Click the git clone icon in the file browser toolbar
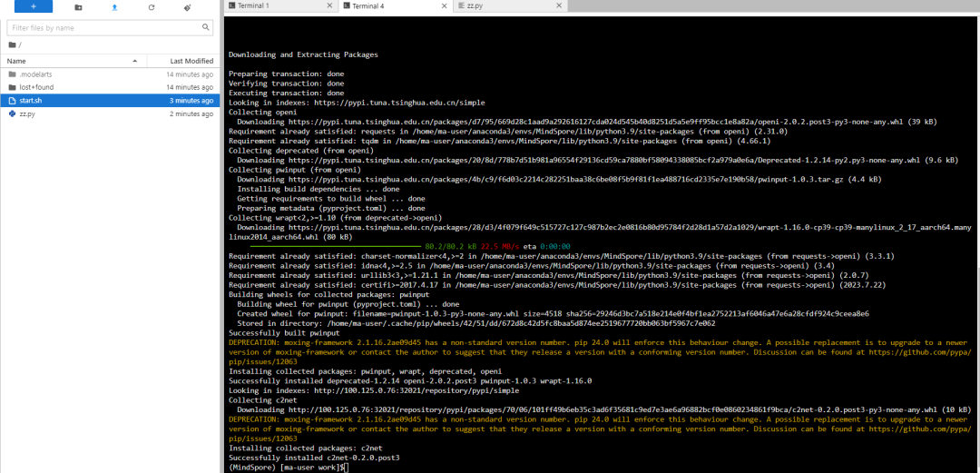 [x=188, y=7]
